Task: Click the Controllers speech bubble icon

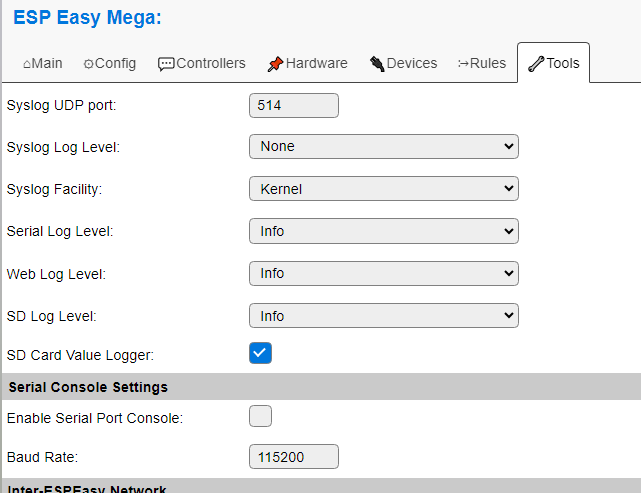Action: coord(166,64)
